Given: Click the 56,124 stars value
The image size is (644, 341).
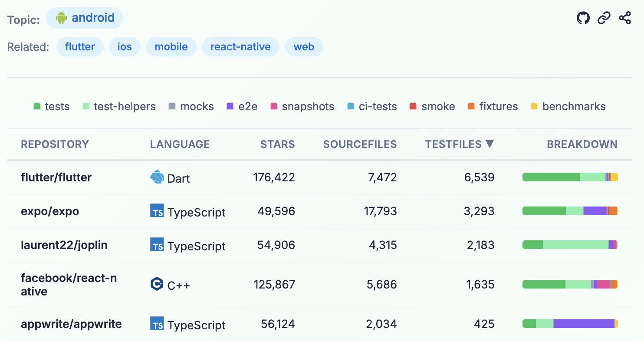Looking at the screenshot, I should 278,324.
